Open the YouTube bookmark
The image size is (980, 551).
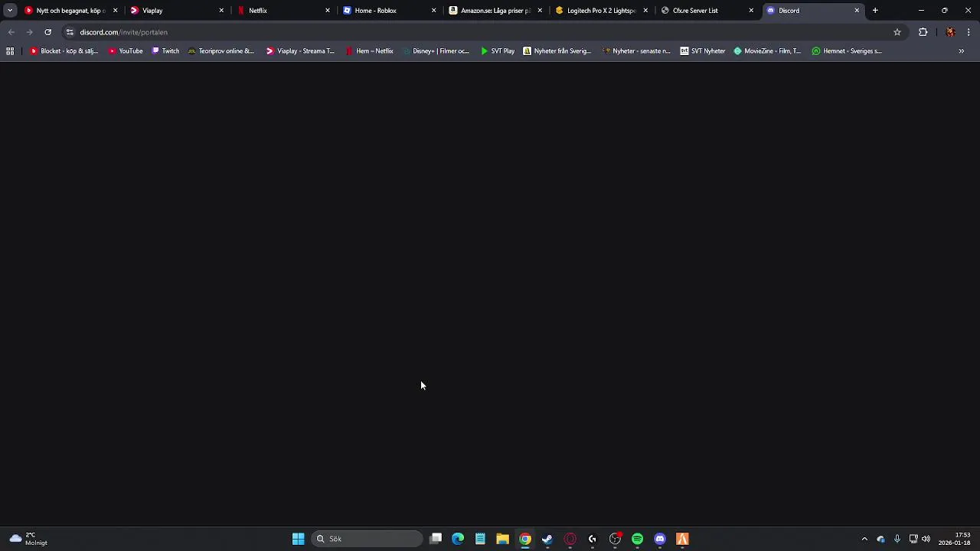click(x=126, y=51)
